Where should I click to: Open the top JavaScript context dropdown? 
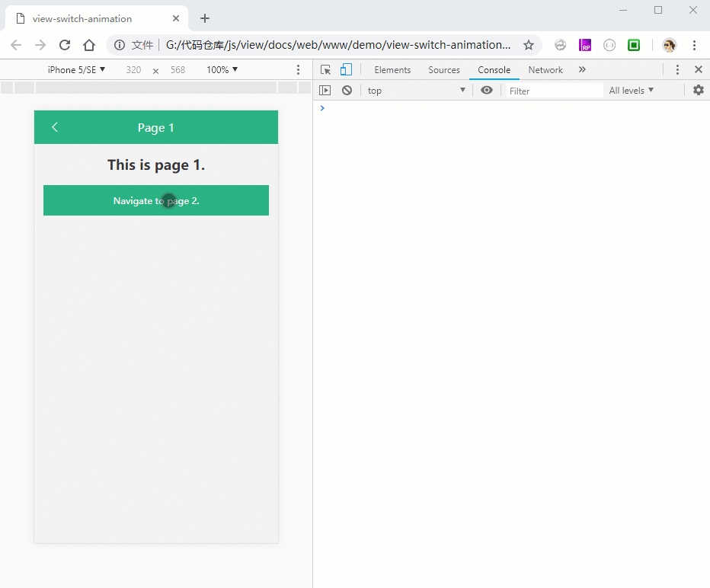tap(415, 91)
